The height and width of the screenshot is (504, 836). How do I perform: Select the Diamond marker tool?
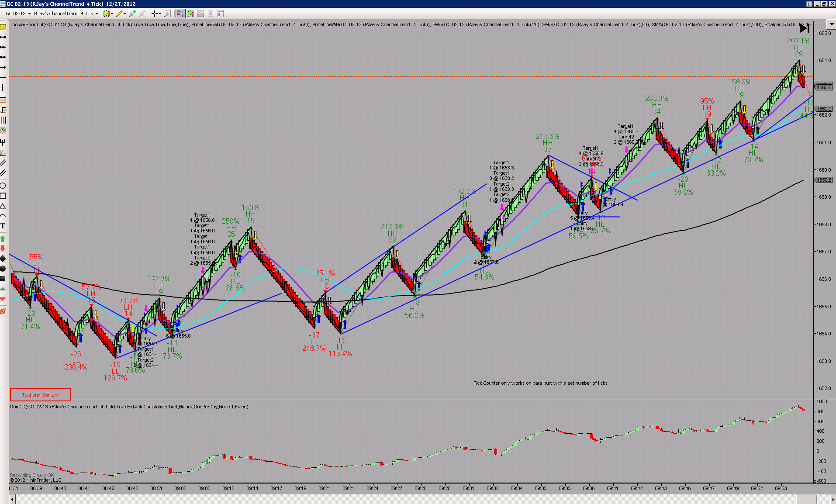point(3,259)
